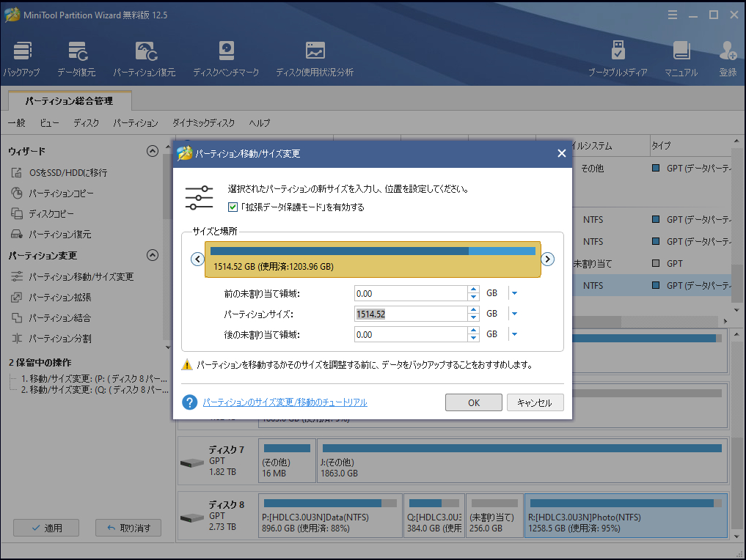Open the 一般 menu
Viewport: 746px width, 560px height.
pos(17,122)
